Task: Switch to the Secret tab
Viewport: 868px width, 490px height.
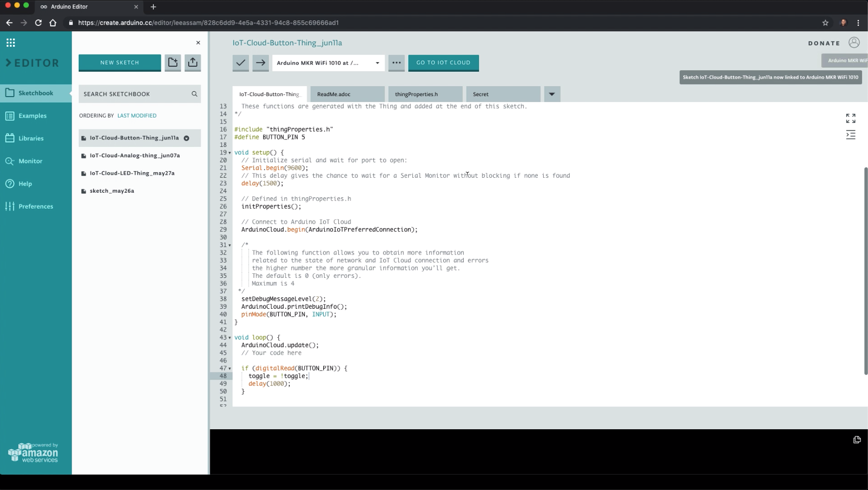Action: click(503, 94)
